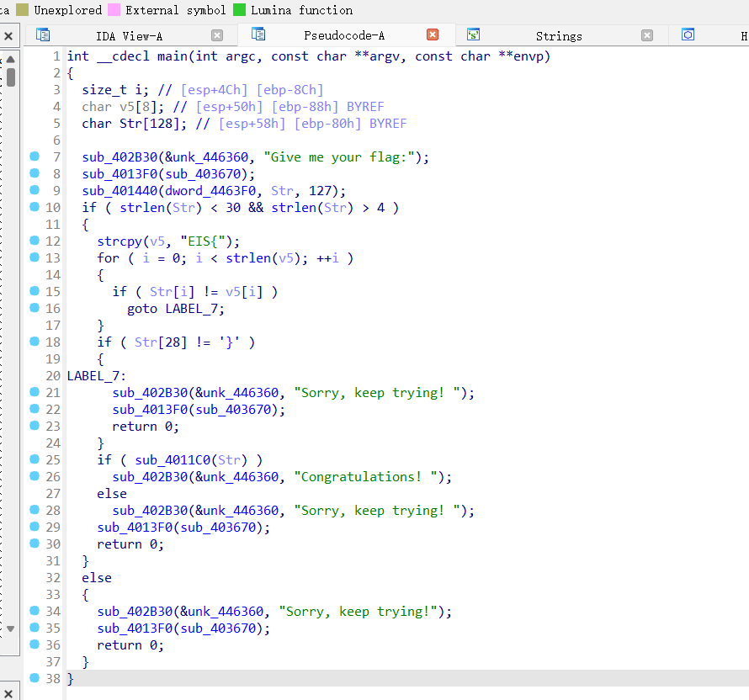Close the Strings tab

tap(647, 35)
